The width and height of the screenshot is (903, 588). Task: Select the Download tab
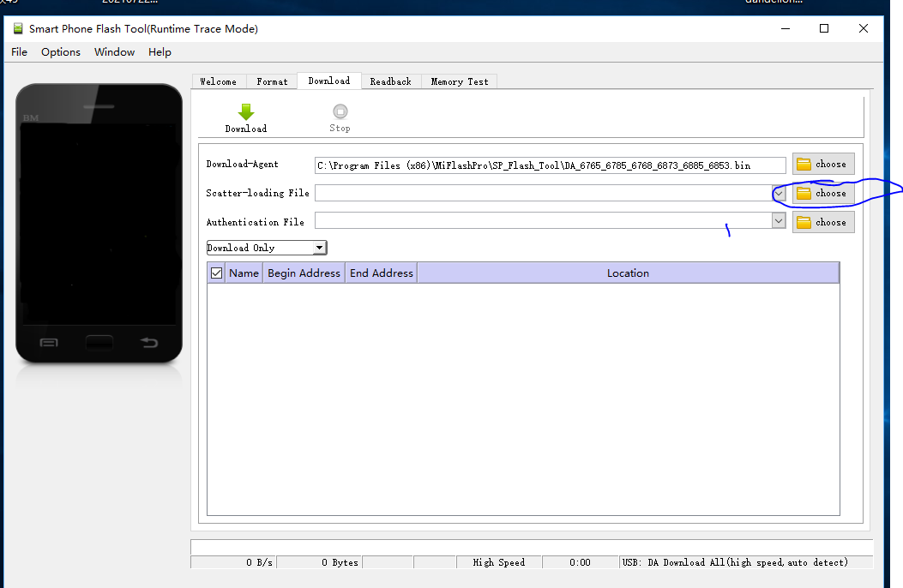[328, 81]
